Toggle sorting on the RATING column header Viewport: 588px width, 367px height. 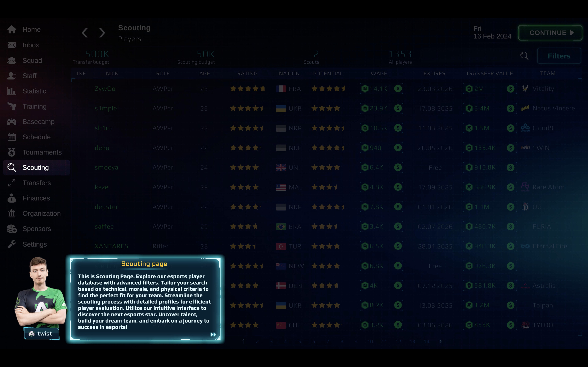tap(247, 73)
